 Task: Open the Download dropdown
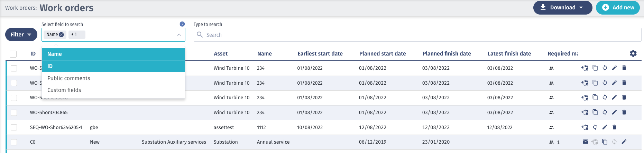pyautogui.click(x=562, y=8)
